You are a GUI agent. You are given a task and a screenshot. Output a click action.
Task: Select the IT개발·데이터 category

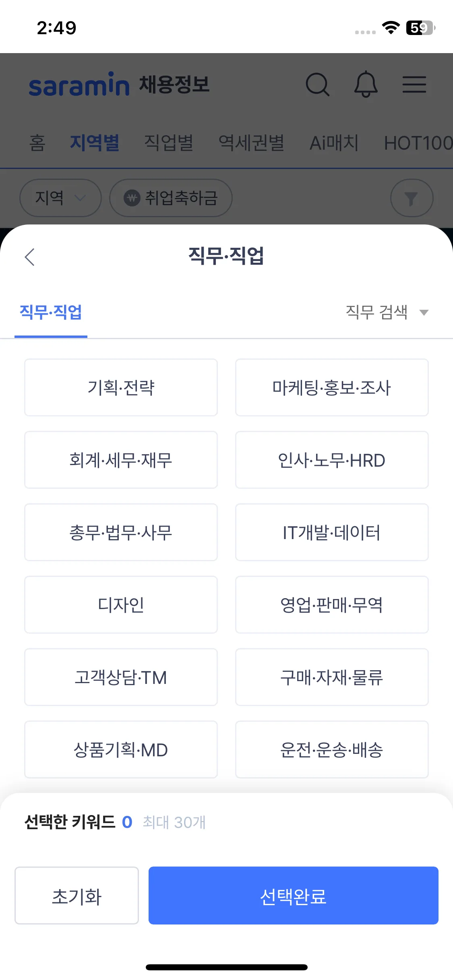332,532
